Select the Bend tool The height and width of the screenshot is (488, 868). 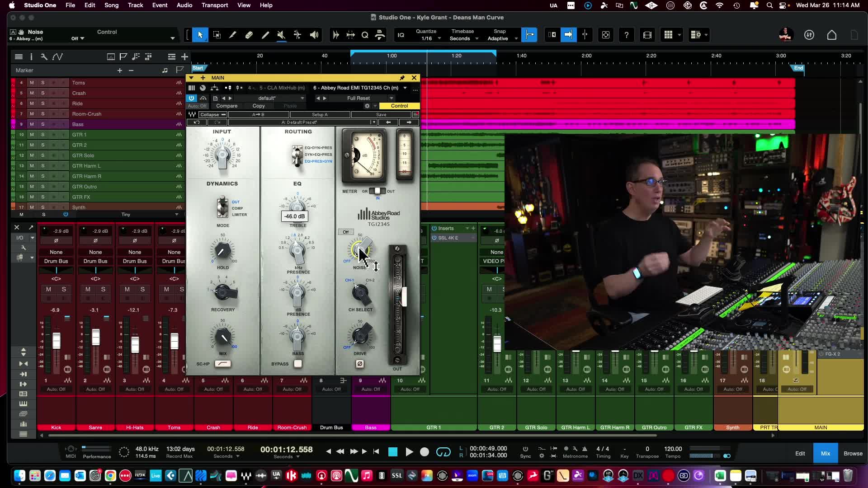point(297,35)
